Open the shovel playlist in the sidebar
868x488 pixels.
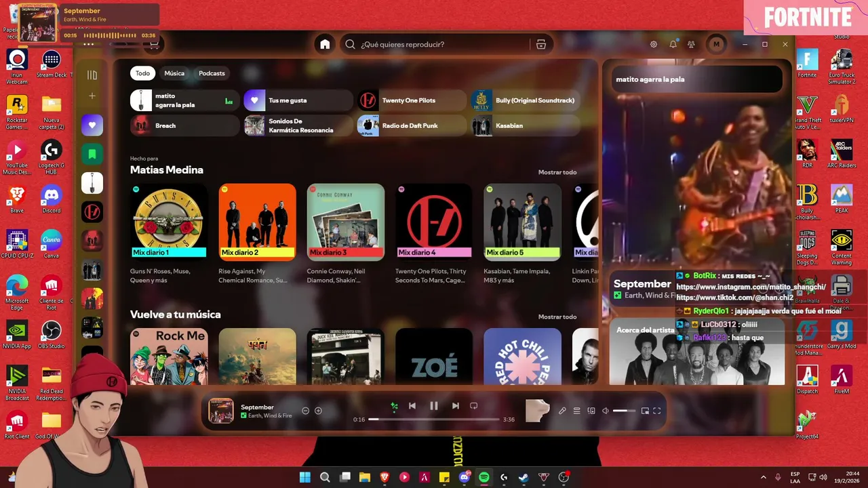(x=92, y=183)
